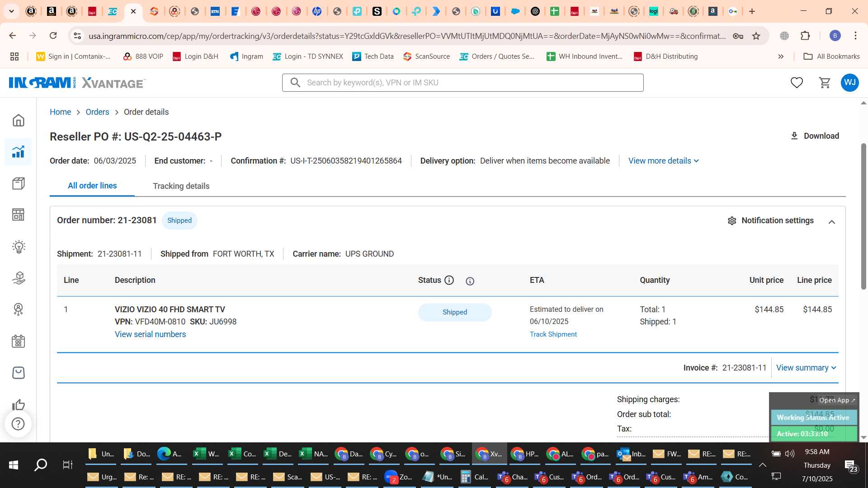This screenshot has height=488, width=868.
Task: Open the Task View taskbar icon
Action: click(67, 465)
